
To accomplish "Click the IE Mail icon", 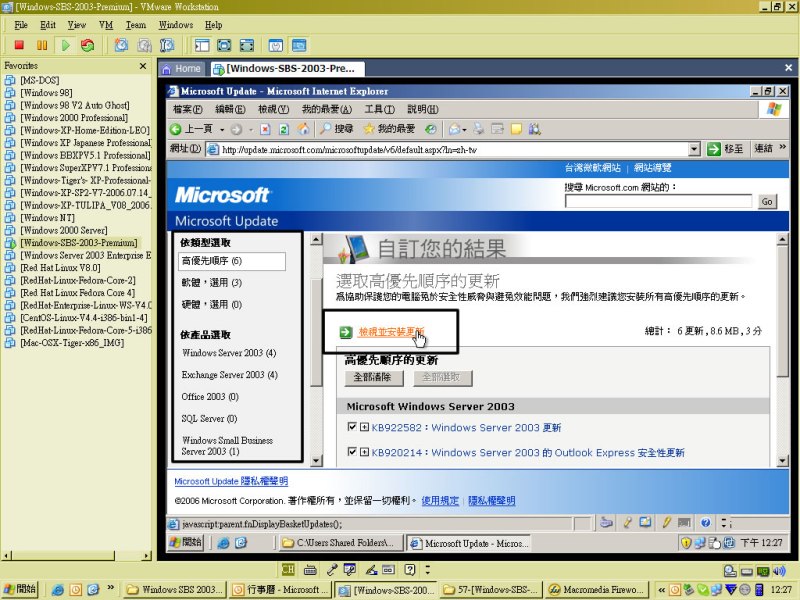I will 454,129.
